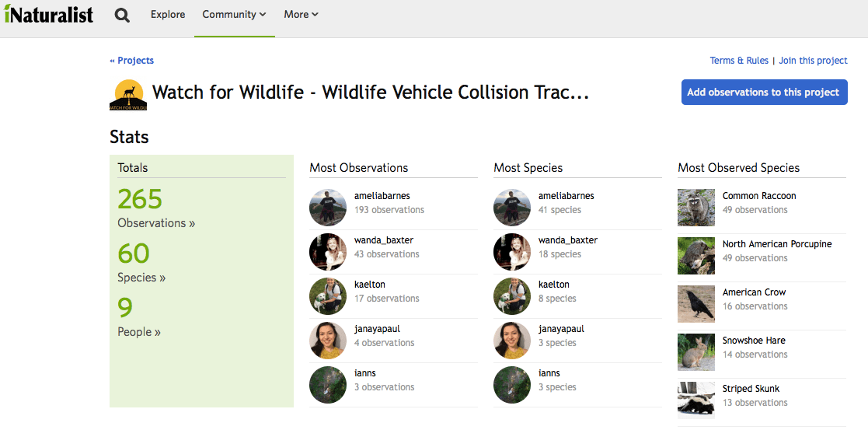868x437 pixels.
Task: Click kaelton name above 17 observations
Action: coord(370,284)
